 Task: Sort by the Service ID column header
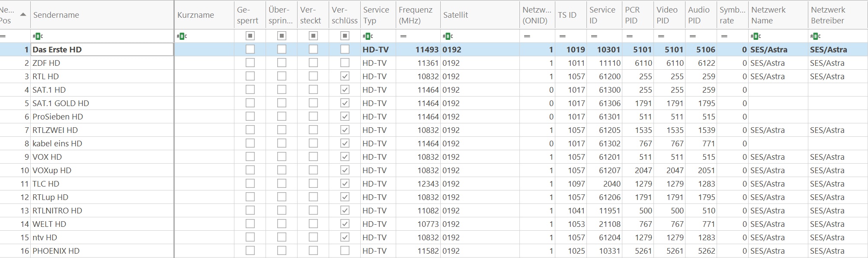[x=604, y=15]
